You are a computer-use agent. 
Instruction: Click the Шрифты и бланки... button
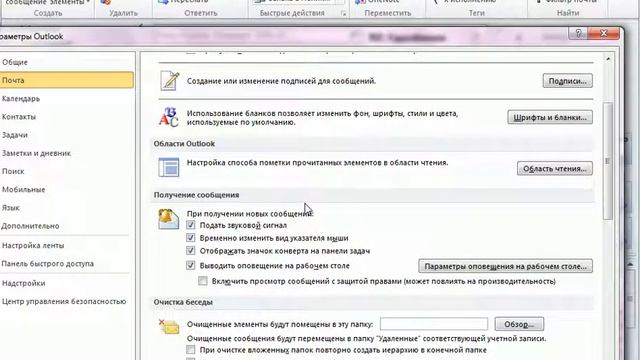tap(550, 117)
